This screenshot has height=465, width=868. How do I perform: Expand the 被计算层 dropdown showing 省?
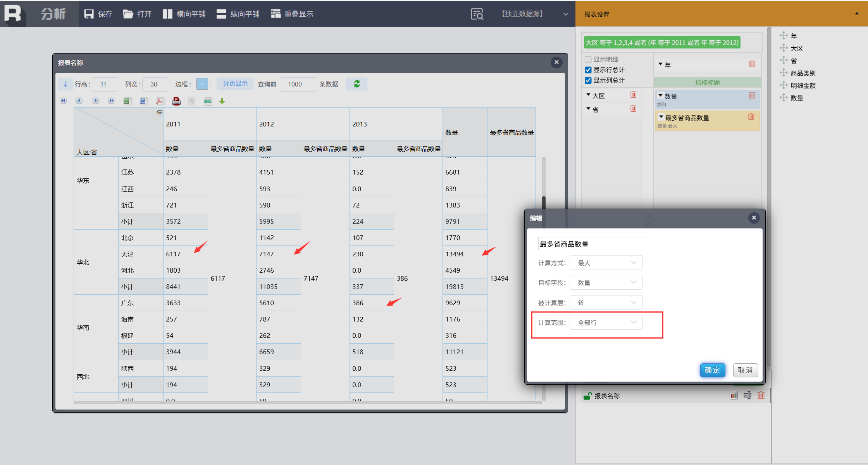coord(606,303)
